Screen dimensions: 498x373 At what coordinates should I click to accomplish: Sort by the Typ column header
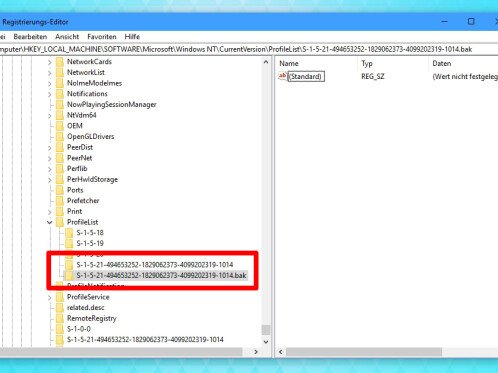[x=367, y=63]
